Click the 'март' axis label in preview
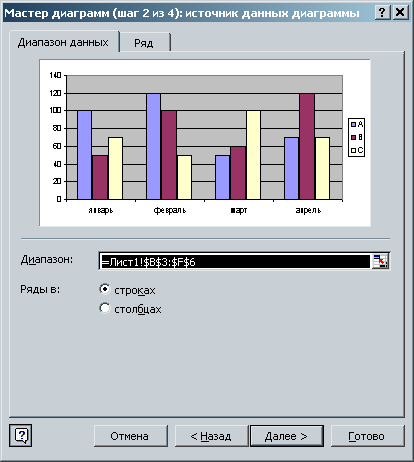Screen dimensions: 414x462 tap(239, 210)
